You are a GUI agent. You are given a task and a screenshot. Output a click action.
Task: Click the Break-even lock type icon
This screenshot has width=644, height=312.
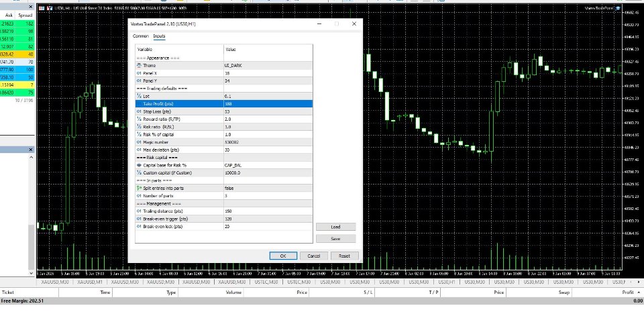point(139,227)
